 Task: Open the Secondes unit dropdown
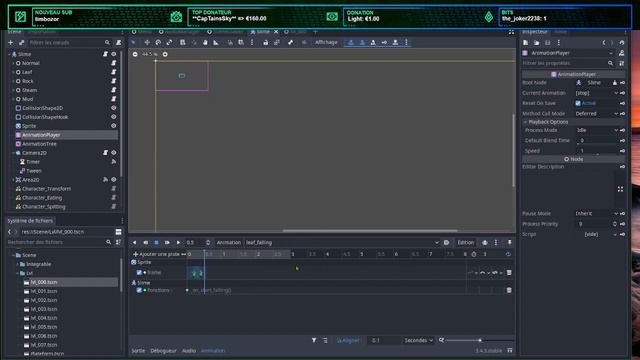pyautogui.click(x=418, y=340)
